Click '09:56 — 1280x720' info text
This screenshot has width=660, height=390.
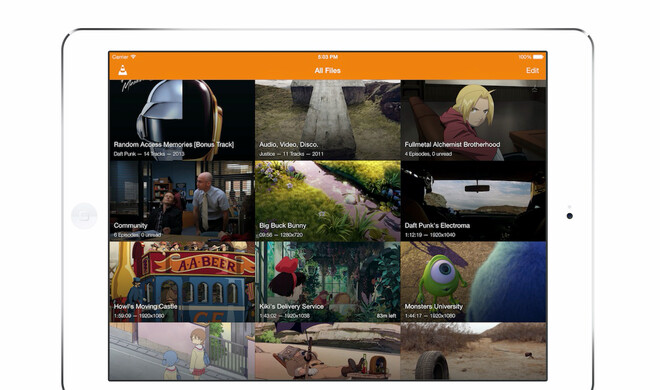click(x=281, y=235)
